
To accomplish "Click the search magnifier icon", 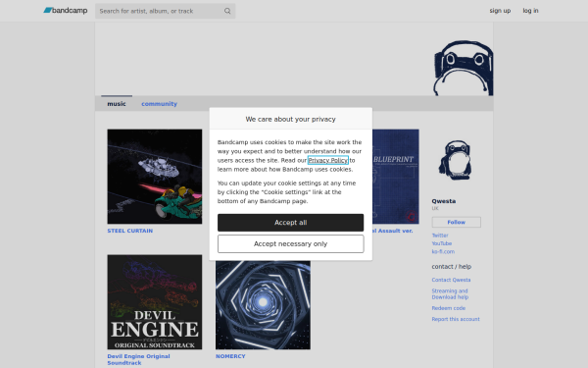I will 227,11.
